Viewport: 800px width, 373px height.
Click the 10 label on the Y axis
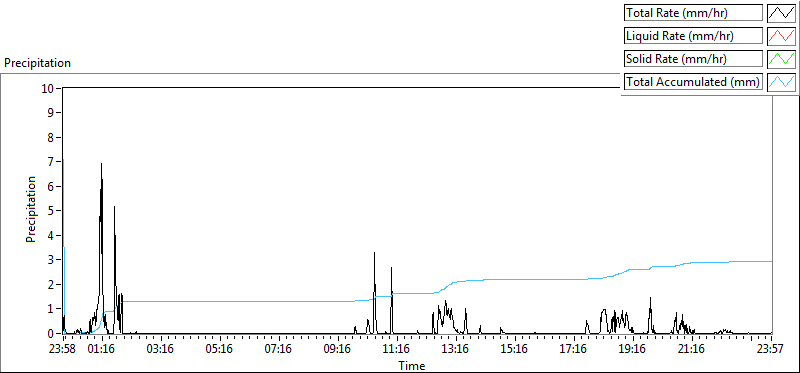49,88
